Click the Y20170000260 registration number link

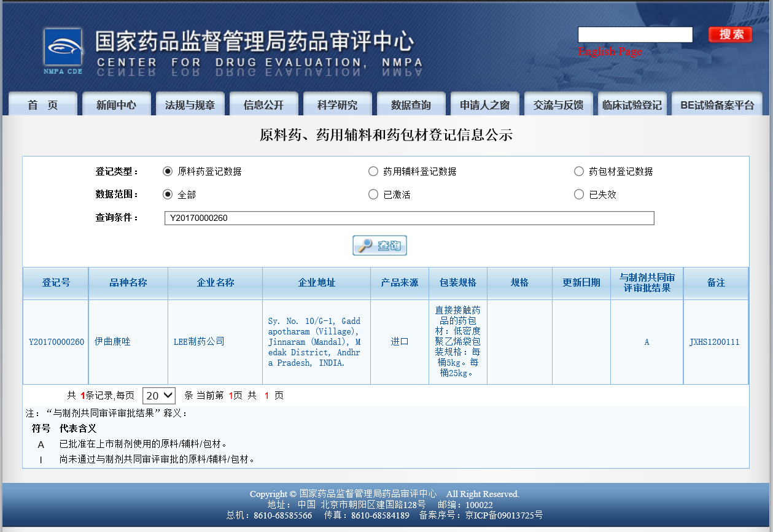coord(55,342)
